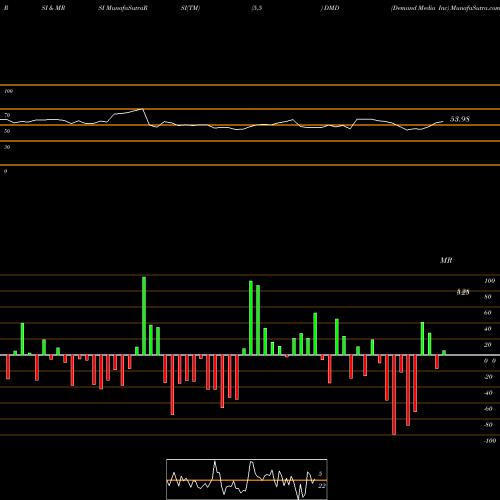
Task: Click the longest red MR histogram bar
Action: [394, 395]
